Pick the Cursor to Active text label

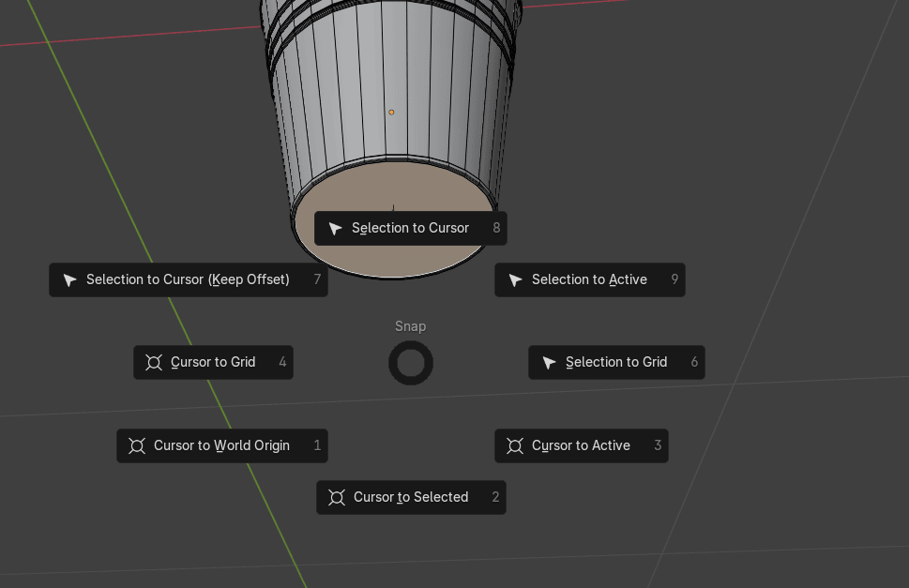581,445
